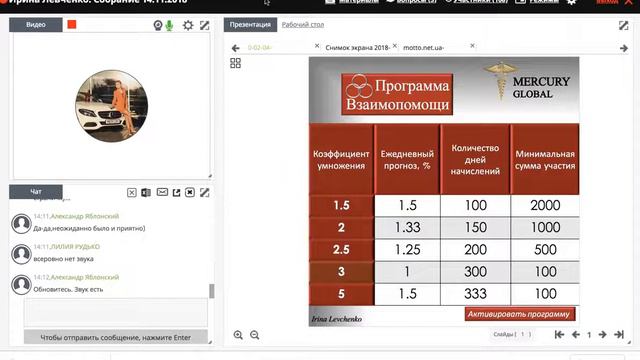This screenshot has height=360, width=640.
Task: Switch to the Рабочий стол tab
Action: point(303,24)
